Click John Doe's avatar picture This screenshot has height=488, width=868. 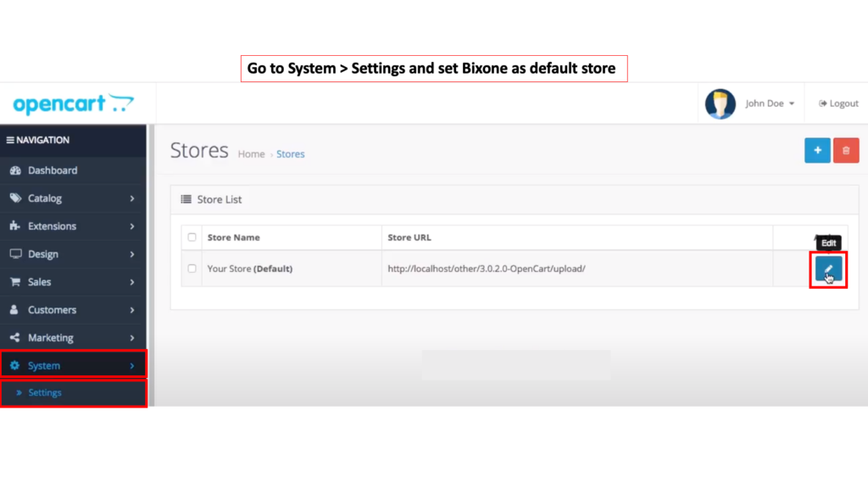coord(721,103)
